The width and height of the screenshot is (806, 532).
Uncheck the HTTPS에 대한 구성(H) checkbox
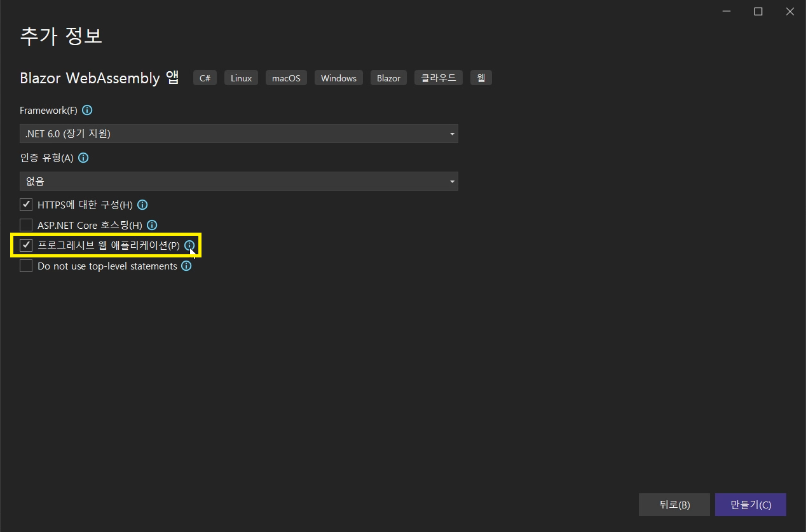pyautogui.click(x=26, y=205)
